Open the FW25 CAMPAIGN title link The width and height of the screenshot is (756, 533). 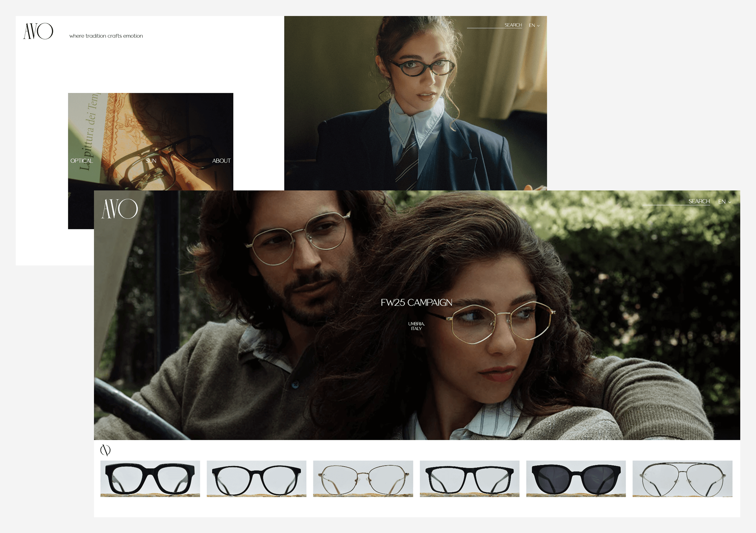tap(416, 303)
